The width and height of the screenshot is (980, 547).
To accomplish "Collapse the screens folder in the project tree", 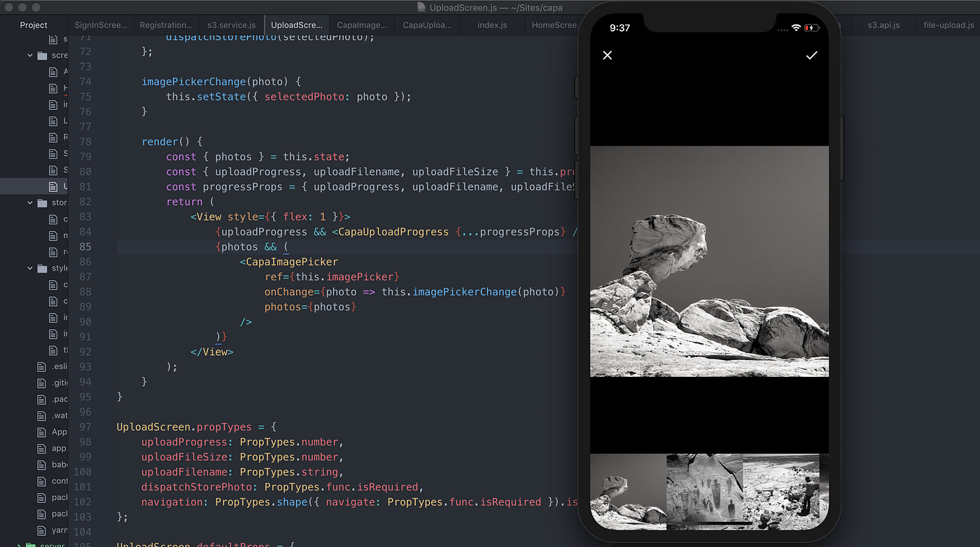I will click(x=29, y=55).
